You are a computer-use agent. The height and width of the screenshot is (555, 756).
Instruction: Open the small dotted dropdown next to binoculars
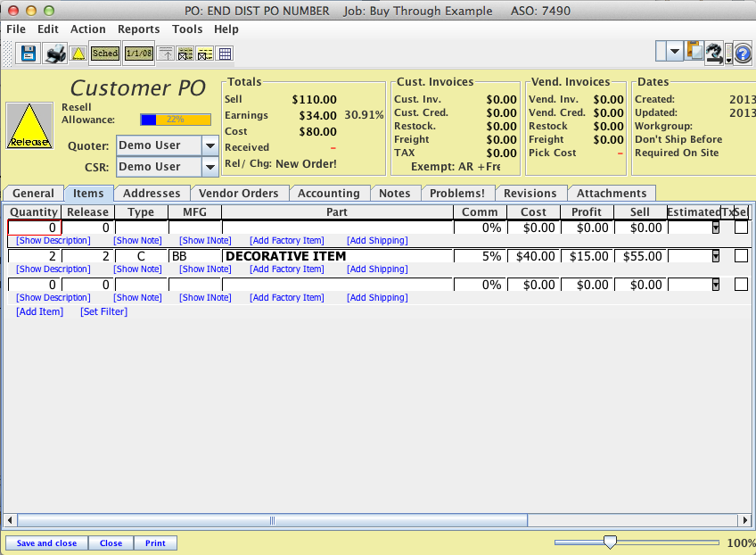click(x=728, y=54)
